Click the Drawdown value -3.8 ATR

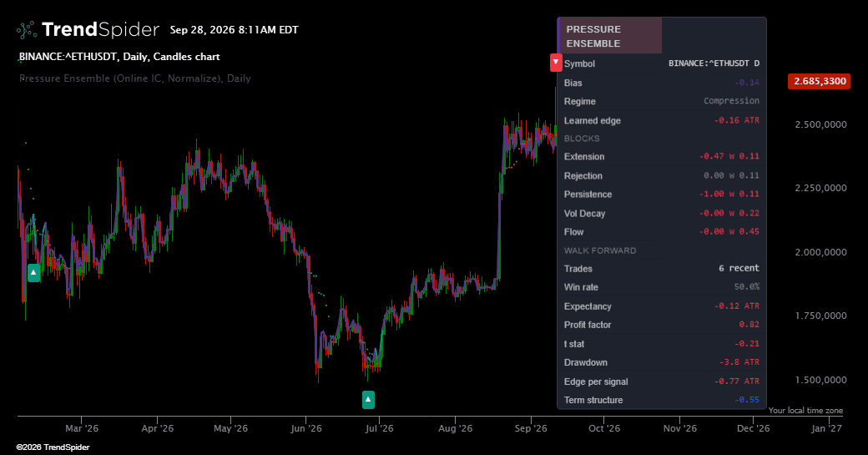point(739,362)
